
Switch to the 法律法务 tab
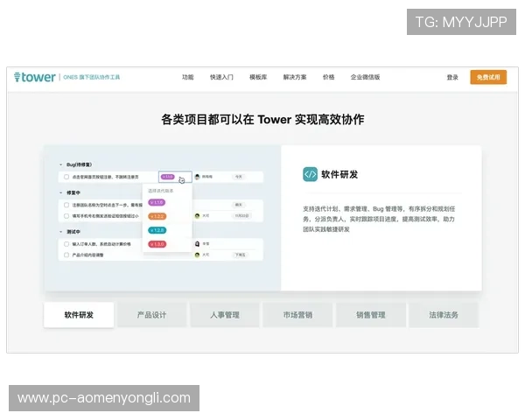pyautogui.click(x=444, y=315)
